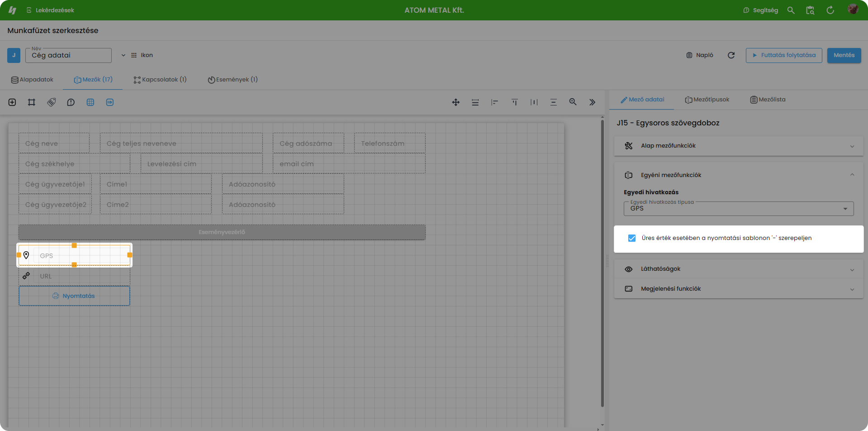The width and height of the screenshot is (868, 431).
Task: Uncheck the empty value '-' print checkbox
Action: click(x=632, y=238)
